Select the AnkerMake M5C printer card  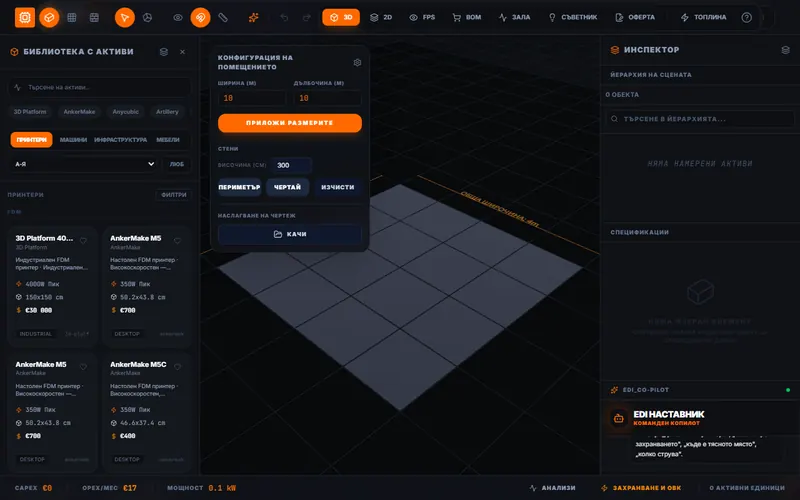147,412
